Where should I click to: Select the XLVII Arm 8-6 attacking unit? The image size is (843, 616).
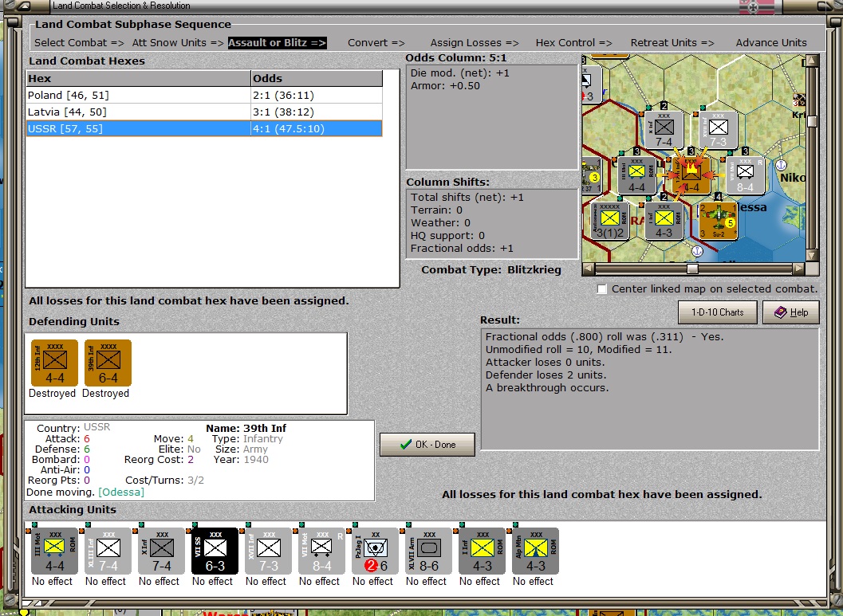point(428,551)
